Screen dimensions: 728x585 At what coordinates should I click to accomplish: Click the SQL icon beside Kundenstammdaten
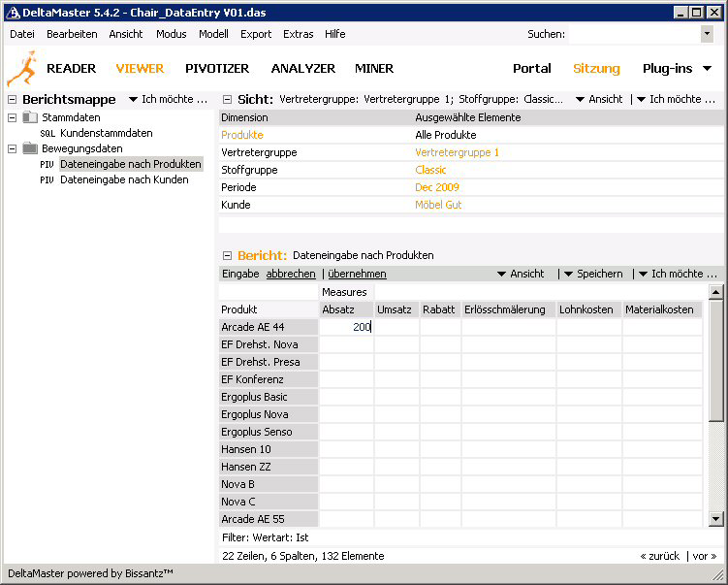click(47, 133)
